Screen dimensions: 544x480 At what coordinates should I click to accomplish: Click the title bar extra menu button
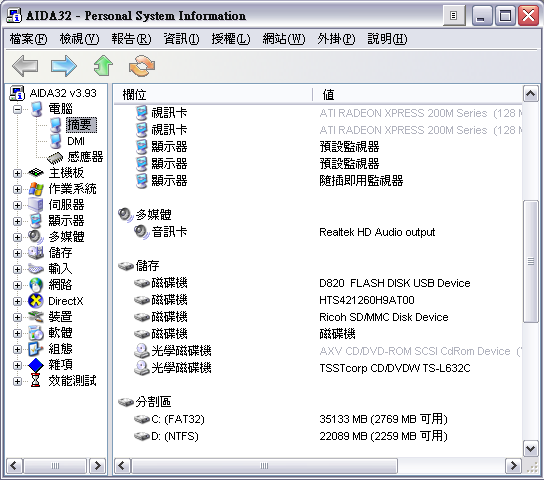tap(454, 15)
